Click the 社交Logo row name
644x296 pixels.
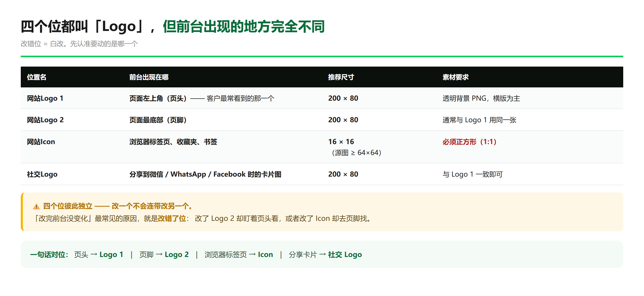tap(42, 174)
